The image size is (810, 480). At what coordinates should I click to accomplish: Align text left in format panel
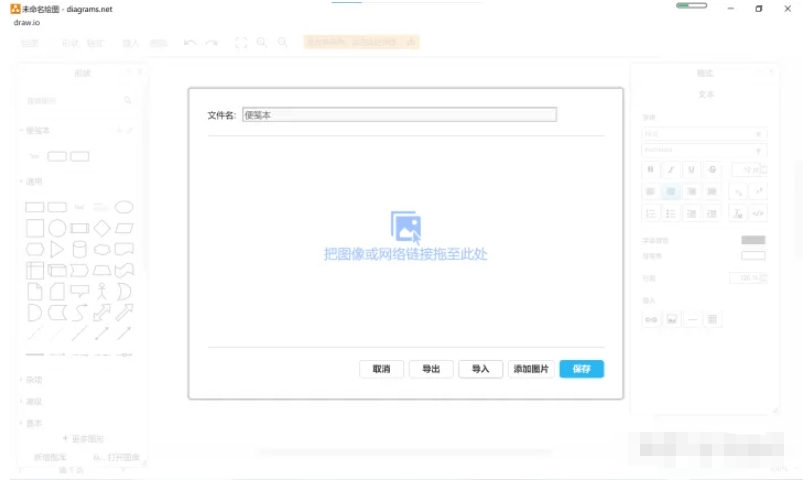(x=650, y=192)
